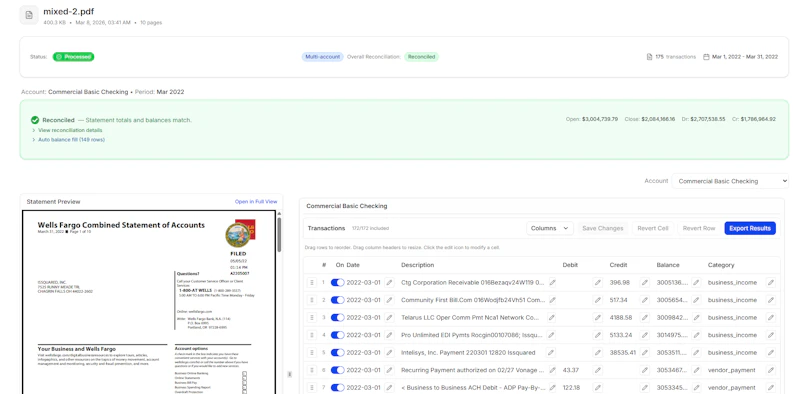The image size is (800, 394).
Task: Click the Credit column header
Action: [x=618, y=265]
